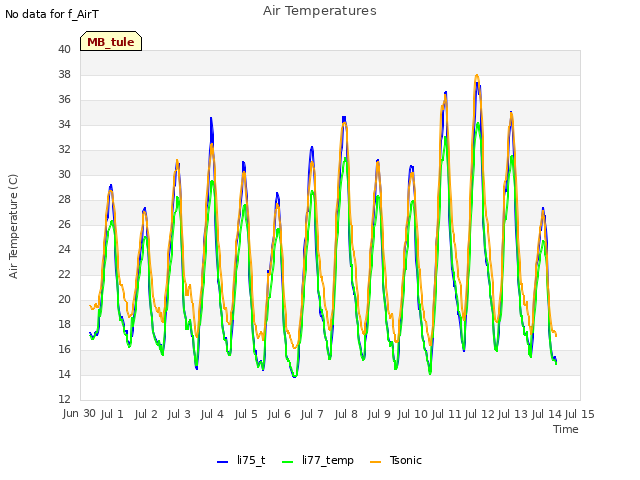Click the Jul 7 x-axis tick label
The height and width of the screenshot is (480, 640).
click(x=312, y=414)
